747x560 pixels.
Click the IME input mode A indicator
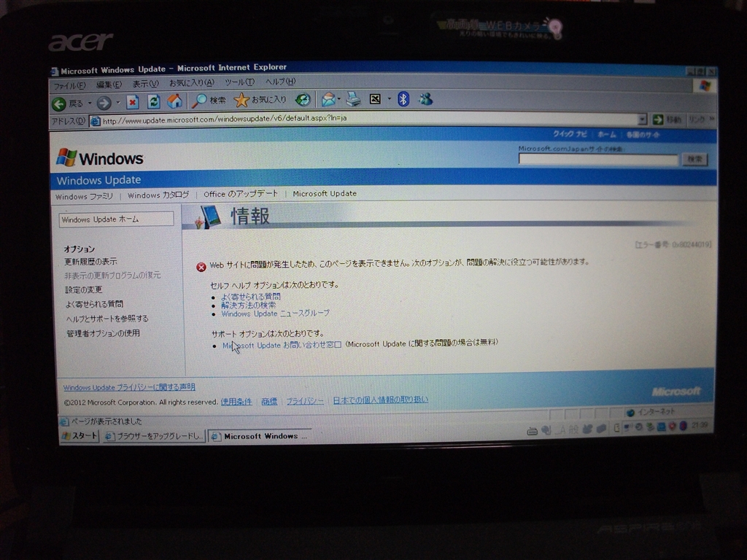[x=562, y=430]
